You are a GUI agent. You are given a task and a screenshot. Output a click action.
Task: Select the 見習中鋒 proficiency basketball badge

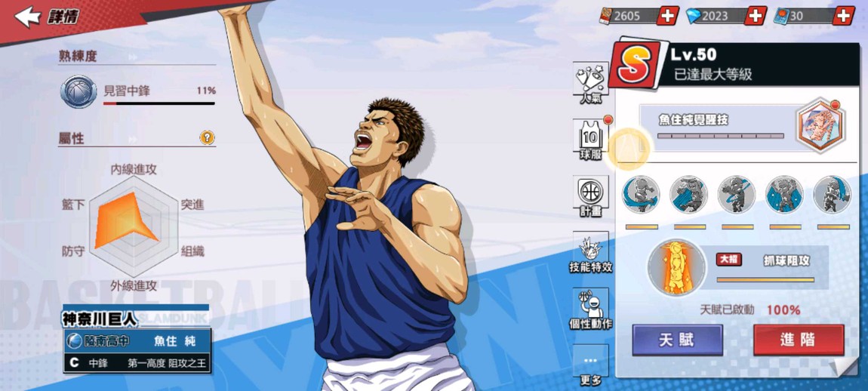pos(78,91)
